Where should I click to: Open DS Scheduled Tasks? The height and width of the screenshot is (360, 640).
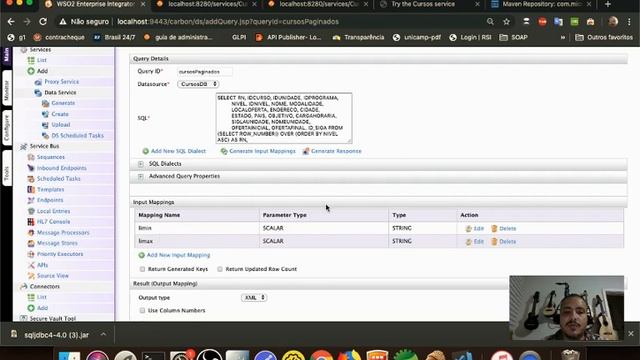[x=78, y=136]
